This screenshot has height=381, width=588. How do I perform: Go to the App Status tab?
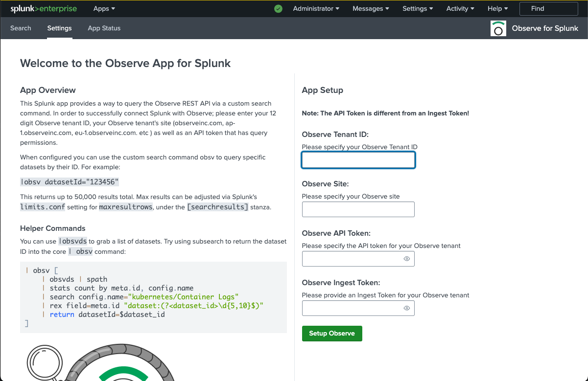(104, 28)
